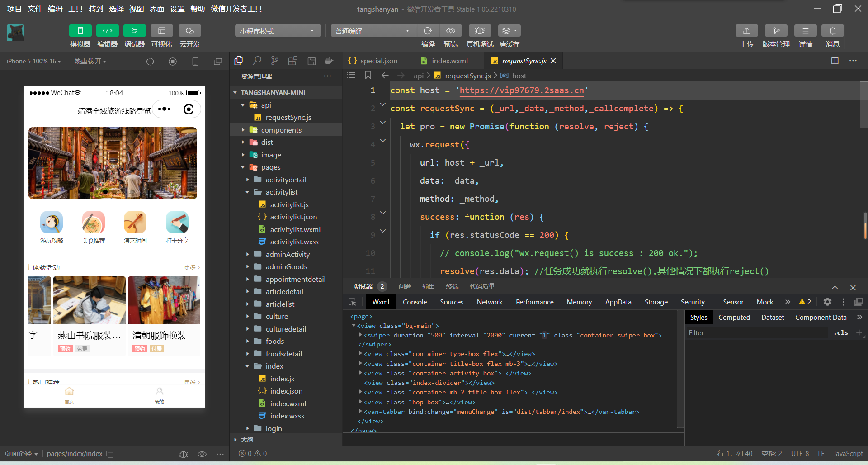Toggle the simulator (模拟器) panel button
The height and width of the screenshot is (465, 868).
pos(80,31)
